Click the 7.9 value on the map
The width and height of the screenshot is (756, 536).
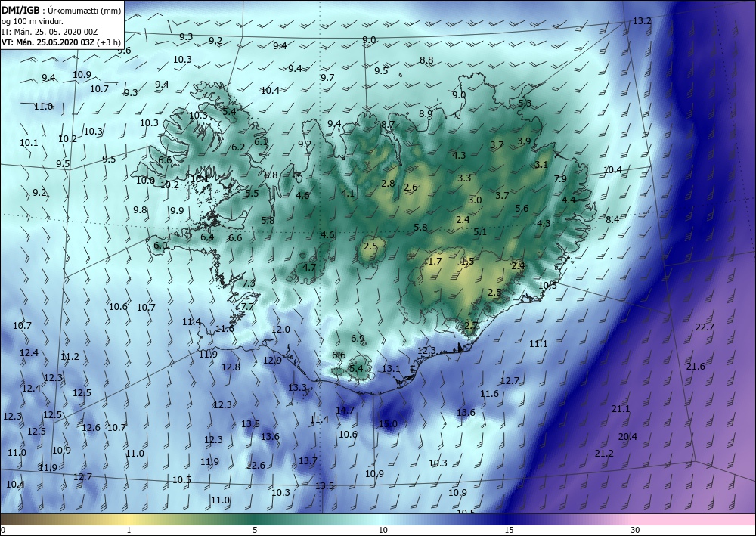[x=560, y=179]
